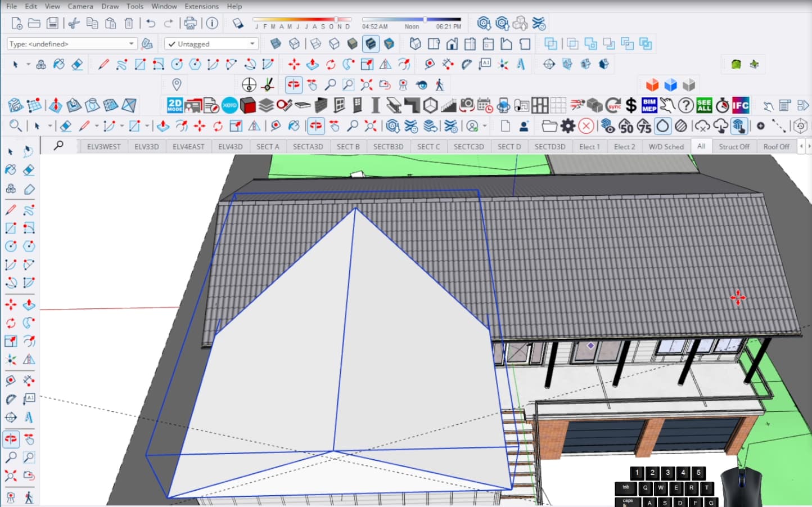Open the Untagged tag dropdown

[x=211, y=44]
